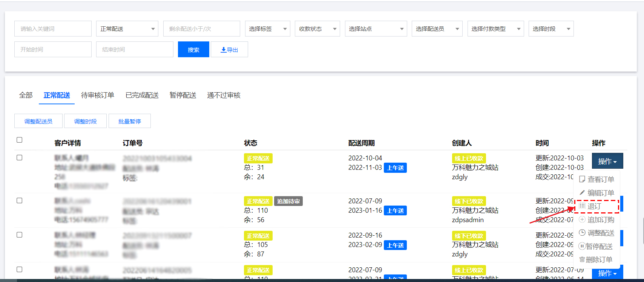Click the clock icon beside 调整配送
The width and height of the screenshot is (644, 282).
click(x=582, y=233)
